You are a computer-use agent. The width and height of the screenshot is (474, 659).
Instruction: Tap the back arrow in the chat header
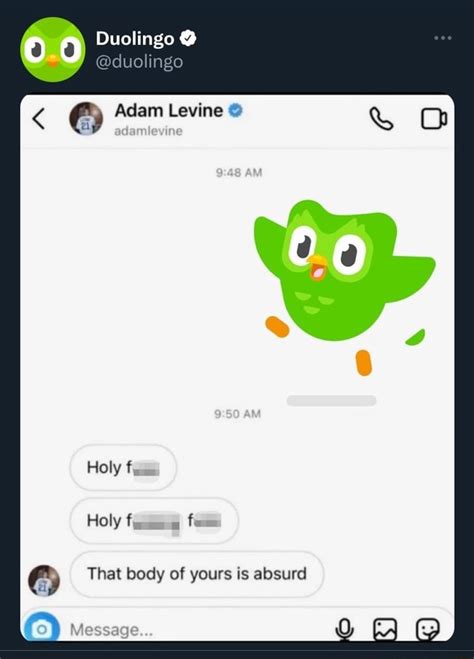coord(39,119)
